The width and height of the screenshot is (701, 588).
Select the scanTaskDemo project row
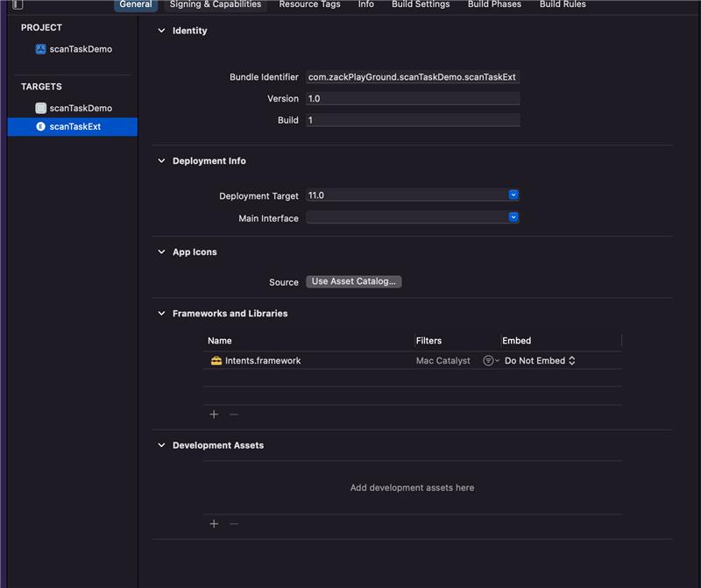point(73,49)
